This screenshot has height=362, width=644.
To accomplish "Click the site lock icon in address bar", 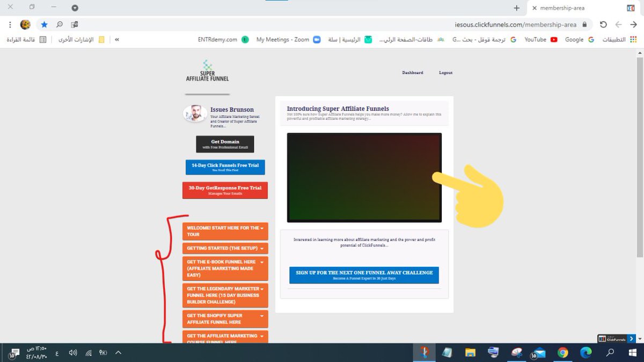I will (x=586, y=25).
